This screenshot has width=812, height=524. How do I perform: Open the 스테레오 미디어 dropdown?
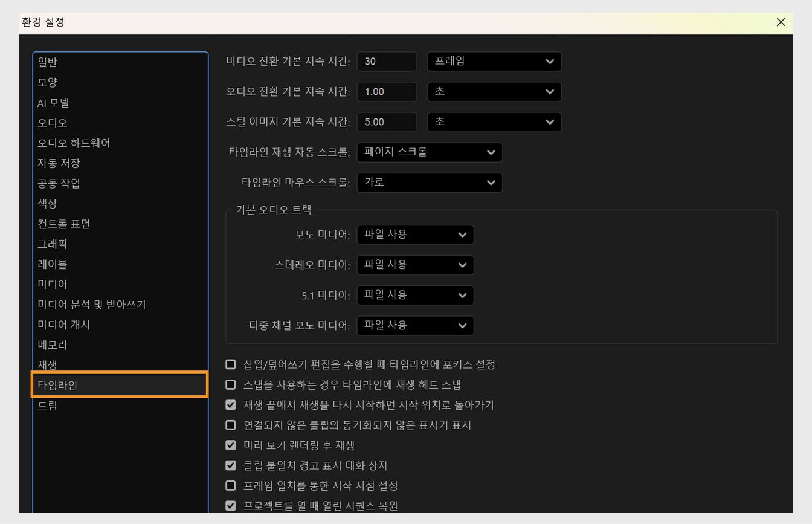point(414,265)
